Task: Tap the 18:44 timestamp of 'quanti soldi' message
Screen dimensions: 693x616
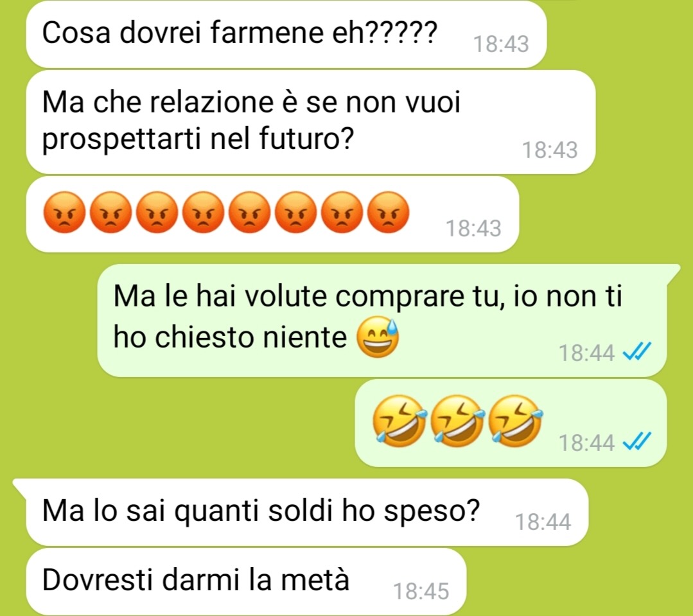Action: (543, 522)
